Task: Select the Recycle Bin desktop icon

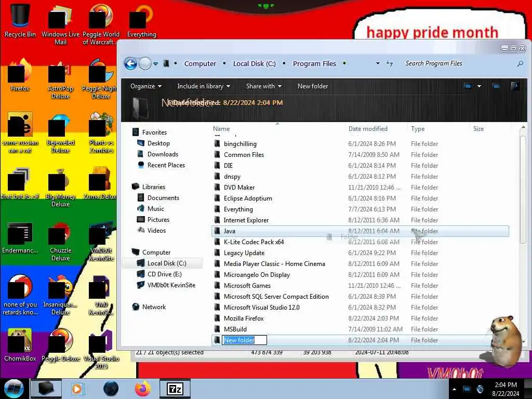Action: 20,20
